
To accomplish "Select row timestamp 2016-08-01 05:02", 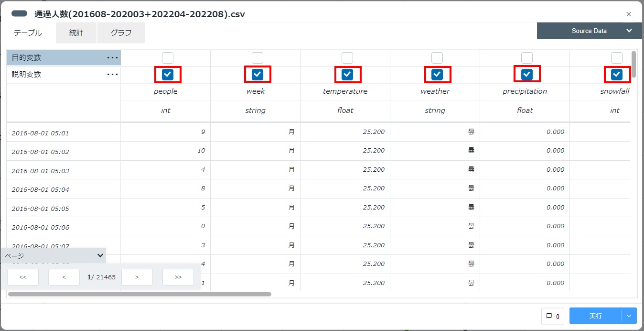I will coord(40,152).
